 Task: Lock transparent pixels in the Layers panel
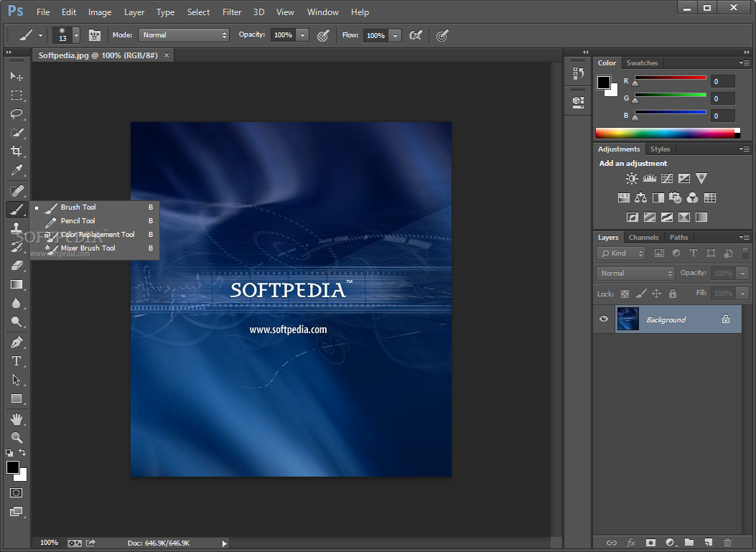625,294
